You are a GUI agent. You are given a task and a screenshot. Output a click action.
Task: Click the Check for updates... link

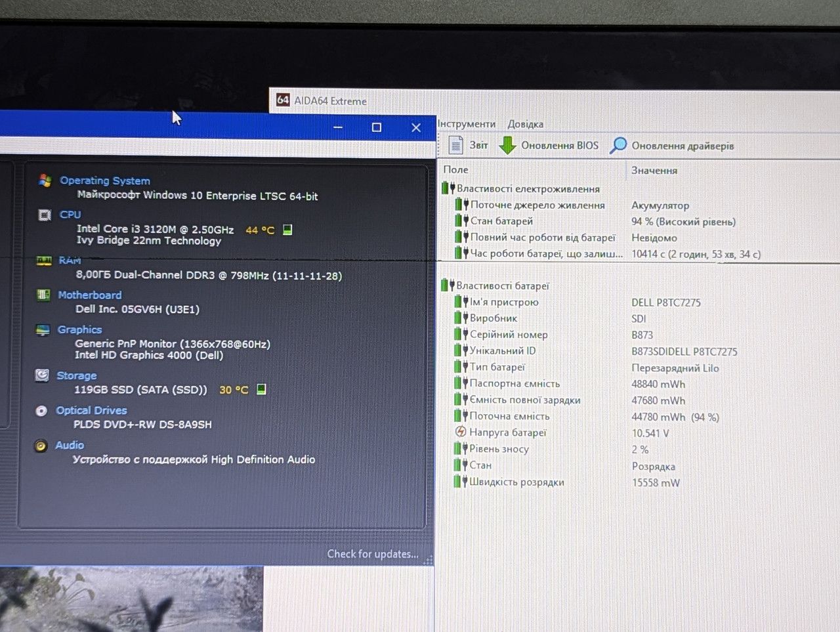(x=373, y=554)
